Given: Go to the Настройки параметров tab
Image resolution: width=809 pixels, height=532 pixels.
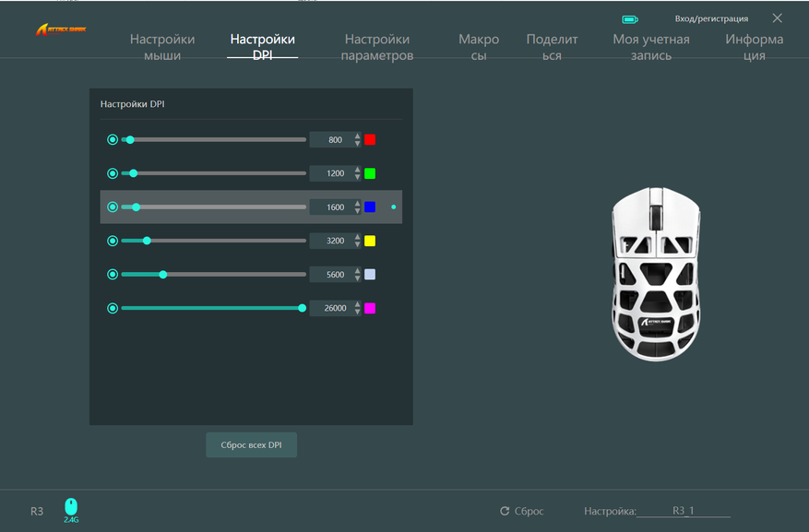Looking at the screenshot, I should coord(376,47).
